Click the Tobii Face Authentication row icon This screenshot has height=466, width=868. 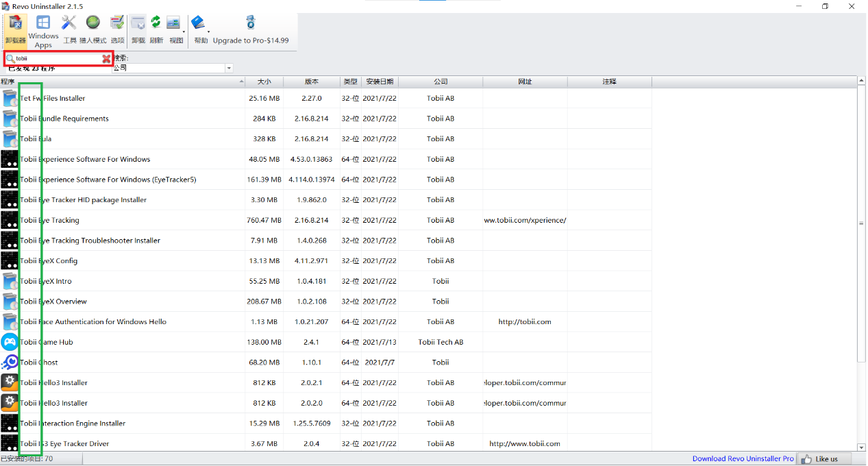tap(10, 321)
